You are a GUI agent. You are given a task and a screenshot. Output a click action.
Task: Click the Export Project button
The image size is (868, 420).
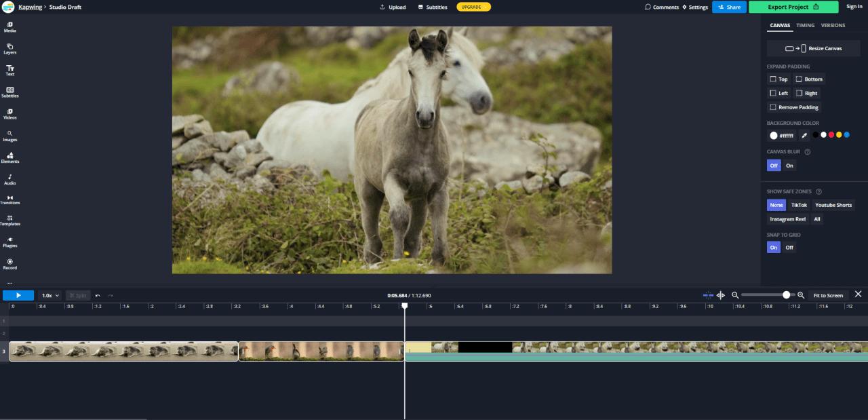[x=793, y=7]
